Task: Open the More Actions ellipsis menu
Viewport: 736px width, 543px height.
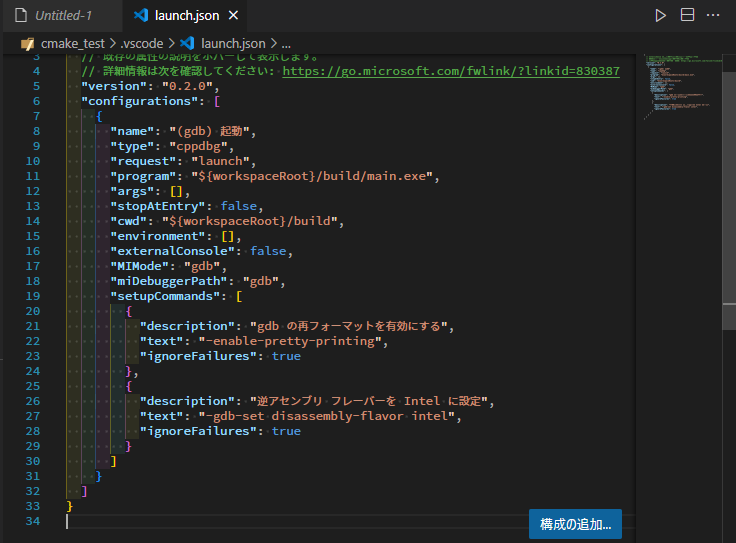Action: 713,15
